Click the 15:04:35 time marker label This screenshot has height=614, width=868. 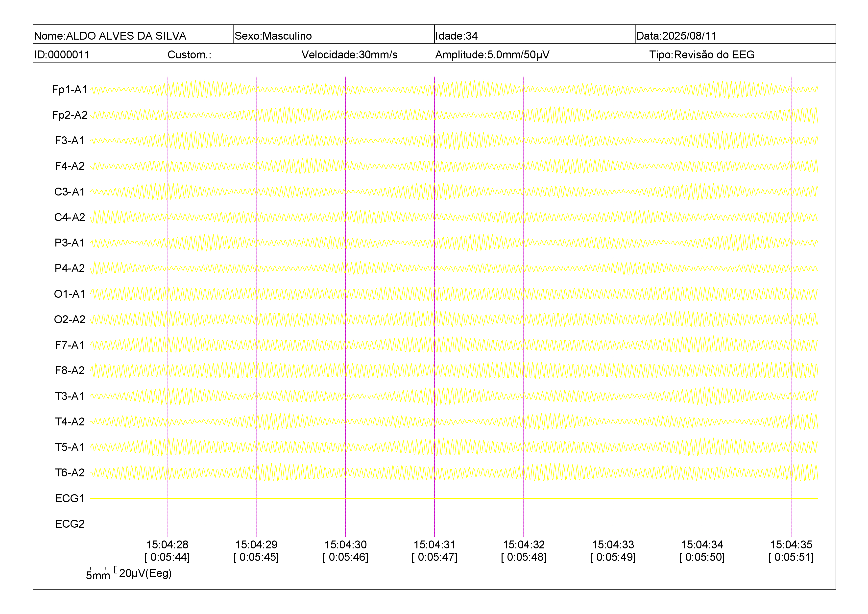tap(791, 544)
